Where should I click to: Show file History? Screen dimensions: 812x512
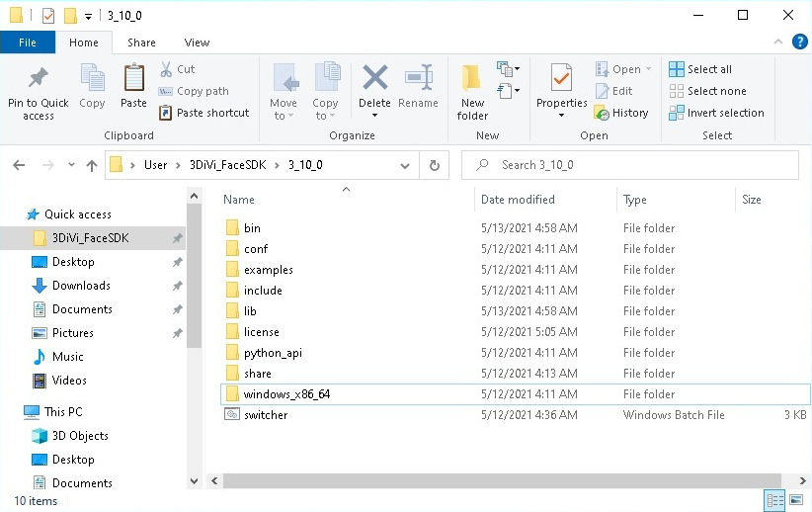(x=621, y=113)
